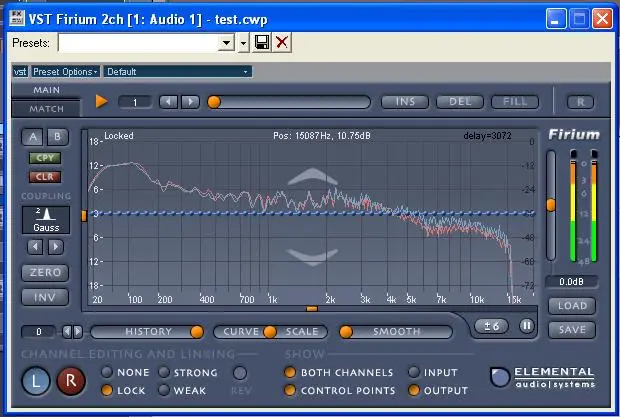Click the upward chevron in the graph
This screenshot has height=417, width=620.
click(x=313, y=177)
